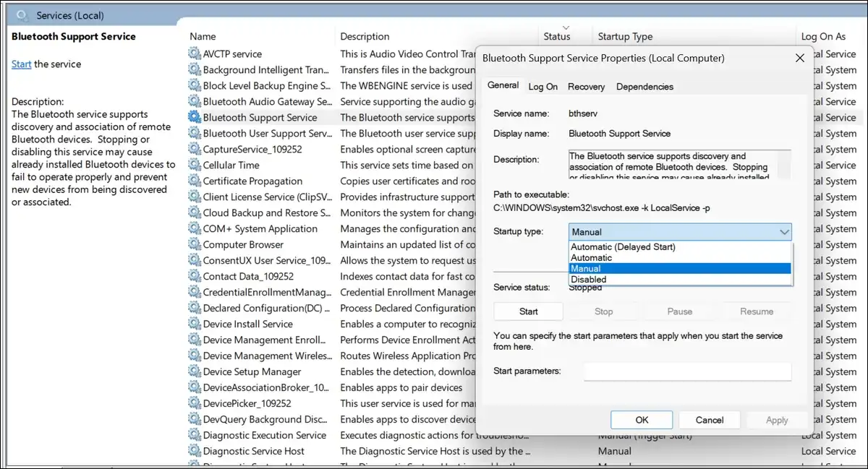The height and width of the screenshot is (469, 868).
Task: Click gear icon of Device Setup Manager
Action: tap(195, 371)
